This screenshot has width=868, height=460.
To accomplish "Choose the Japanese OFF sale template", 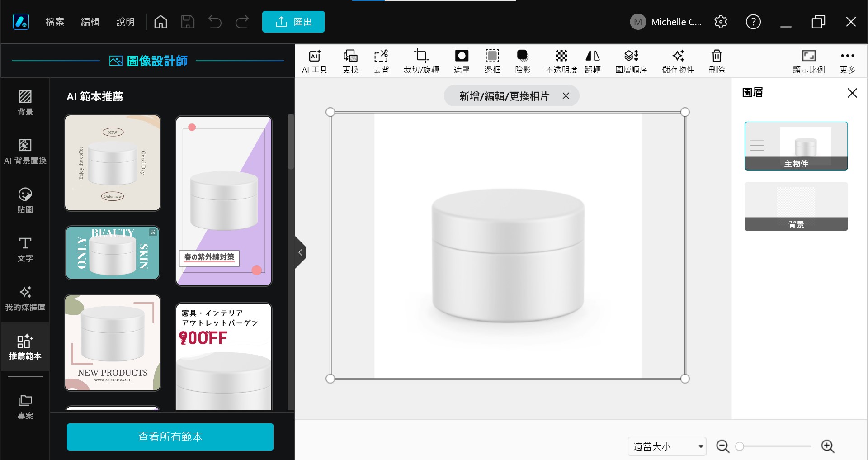I will pos(224,357).
